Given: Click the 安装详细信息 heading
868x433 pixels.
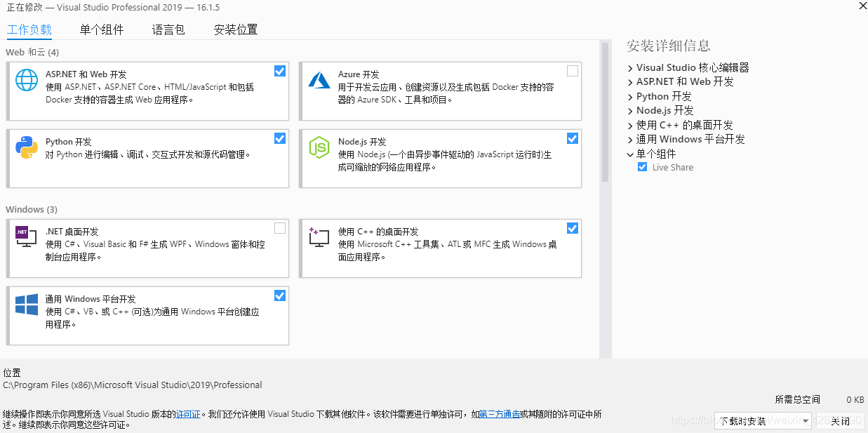Looking at the screenshot, I should click(x=669, y=46).
